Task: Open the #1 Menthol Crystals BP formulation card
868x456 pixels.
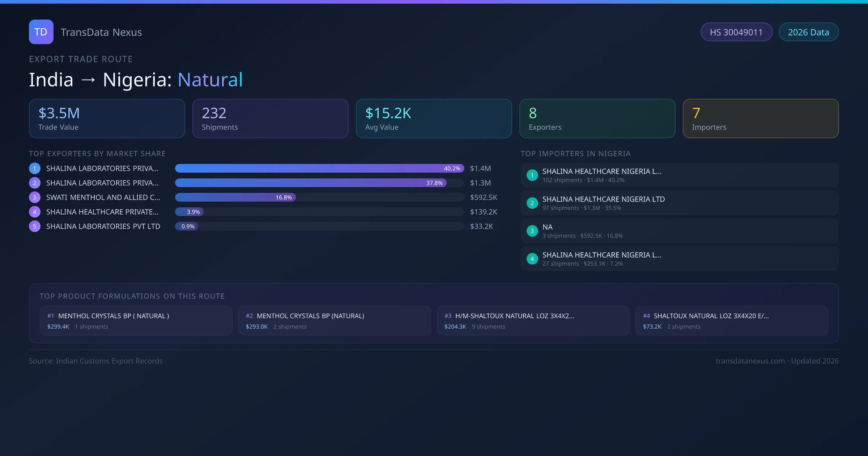Action: point(136,321)
